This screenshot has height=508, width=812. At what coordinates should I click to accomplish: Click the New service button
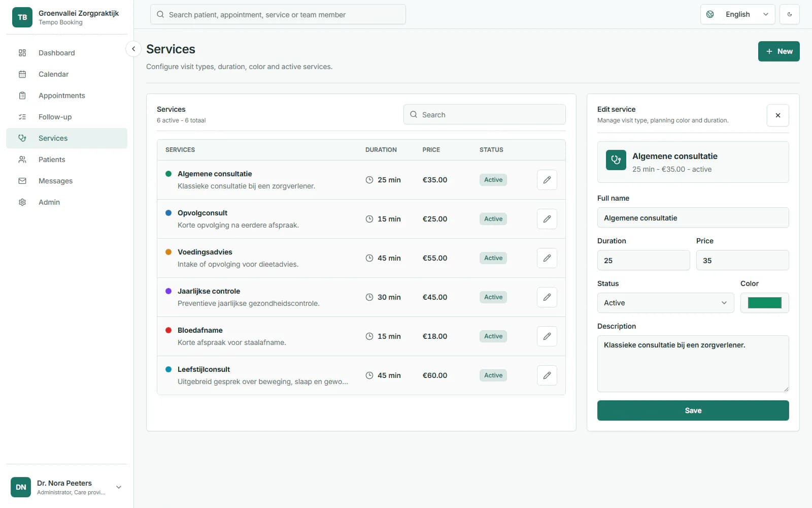point(779,51)
